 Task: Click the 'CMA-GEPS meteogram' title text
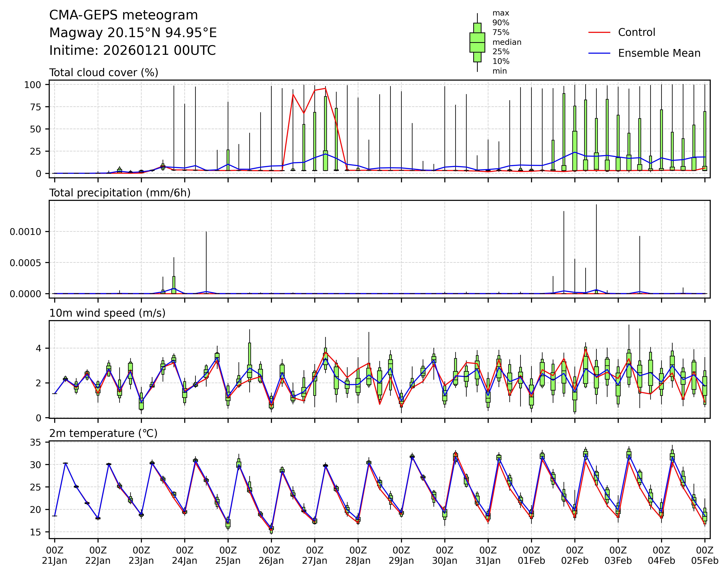coord(123,15)
